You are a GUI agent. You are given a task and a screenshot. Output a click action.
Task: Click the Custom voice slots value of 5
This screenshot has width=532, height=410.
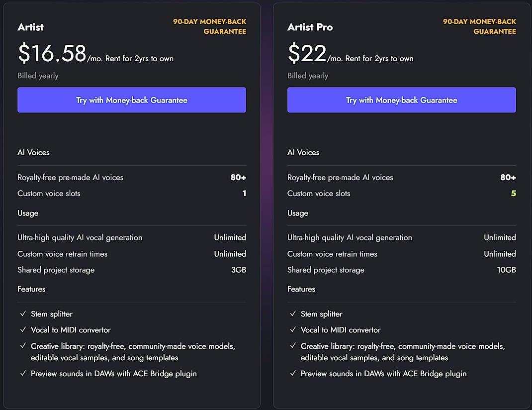click(x=514, y=193)
